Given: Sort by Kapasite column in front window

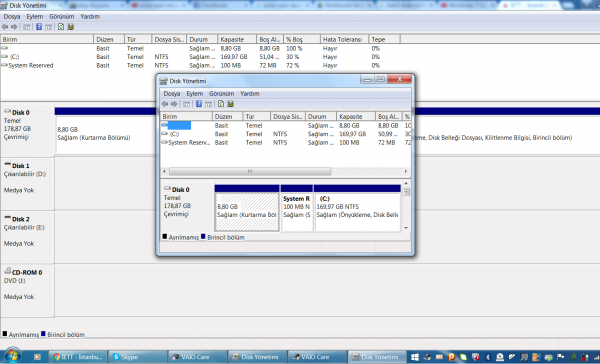Looking at the screenshot, I should (x=356, y=116).
